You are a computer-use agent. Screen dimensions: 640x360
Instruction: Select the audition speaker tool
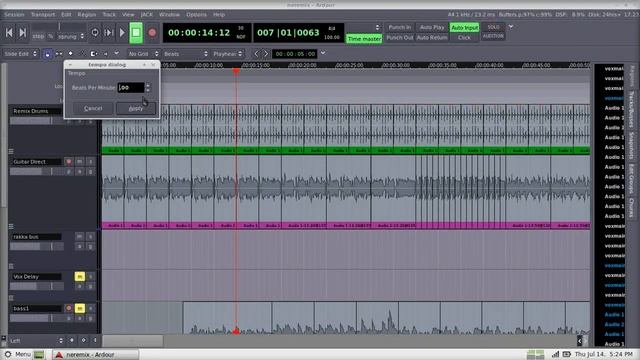105,54
